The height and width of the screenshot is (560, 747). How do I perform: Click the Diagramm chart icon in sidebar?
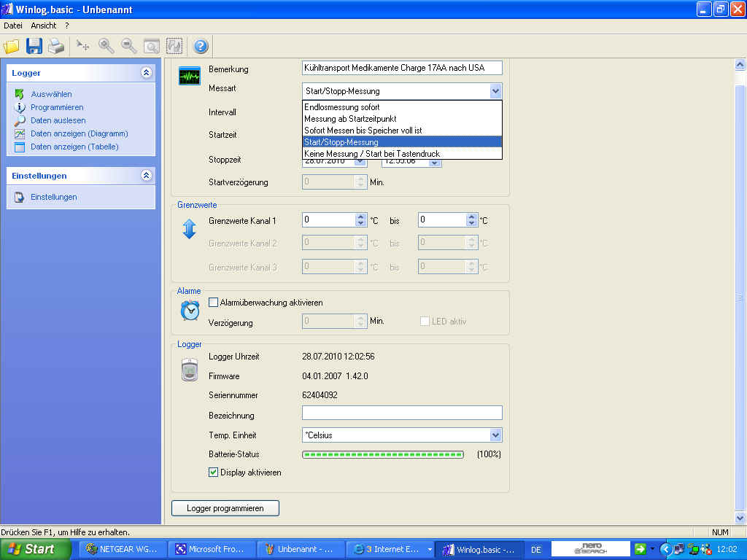click(x=20, y=134)
